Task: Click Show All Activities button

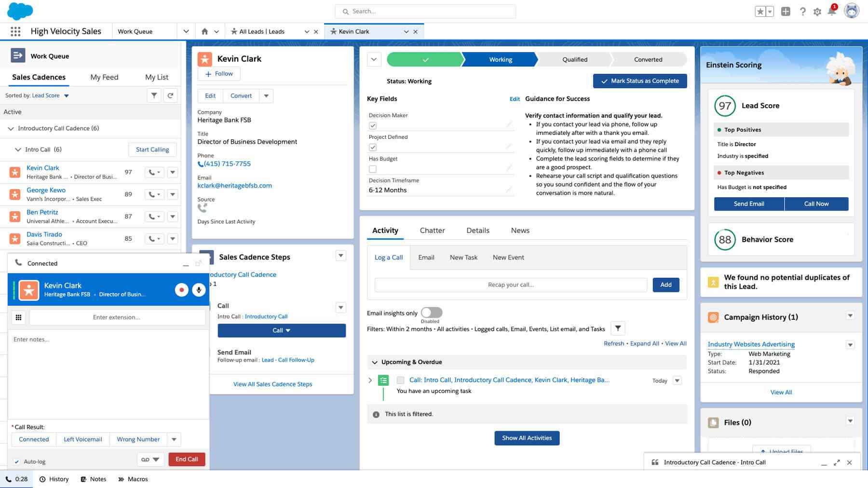Action: [527, 438]
